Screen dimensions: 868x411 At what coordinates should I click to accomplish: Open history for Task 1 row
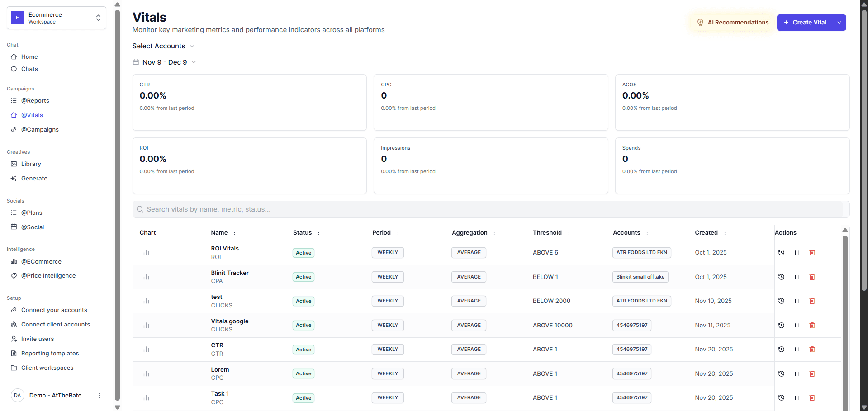click(781, 398)
